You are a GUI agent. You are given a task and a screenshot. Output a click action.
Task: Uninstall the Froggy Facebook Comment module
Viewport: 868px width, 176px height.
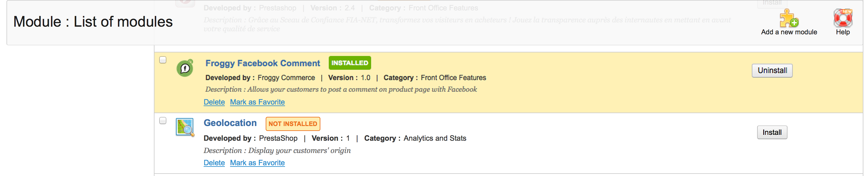pyautogui.click(x=772, y=70)
